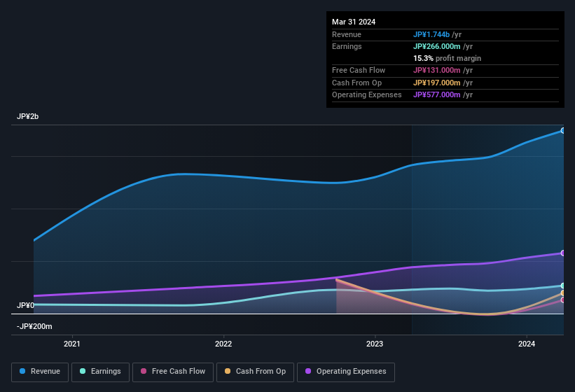Click the Earnings endpoint marker on the teal line
This screenshot has height=392, width=575.
click(x=562, y=286)
